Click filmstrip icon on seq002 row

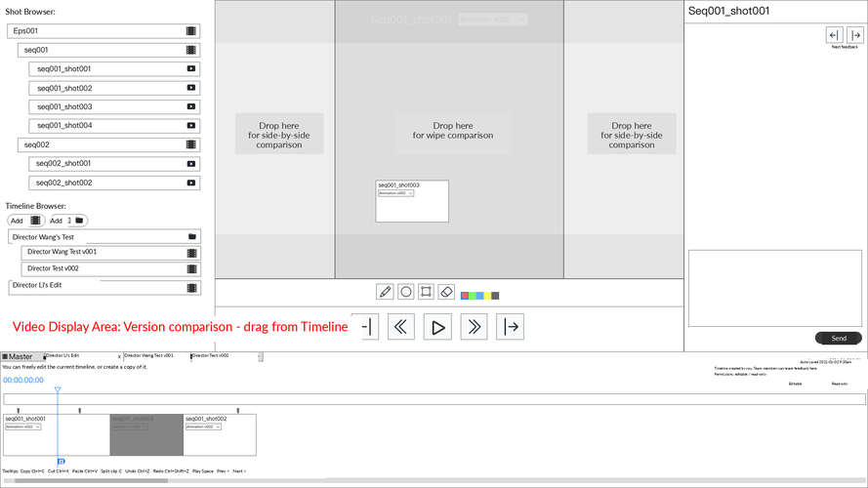[x=191, y=144]
